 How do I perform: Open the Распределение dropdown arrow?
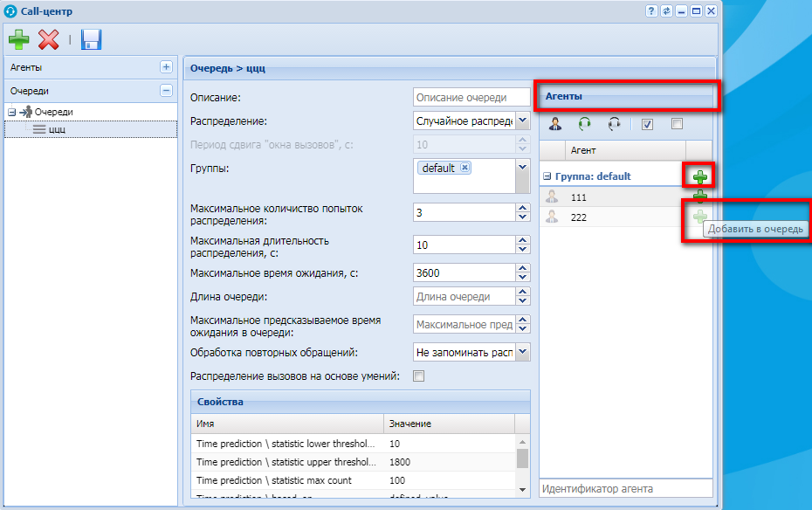(x=523, y=121)
